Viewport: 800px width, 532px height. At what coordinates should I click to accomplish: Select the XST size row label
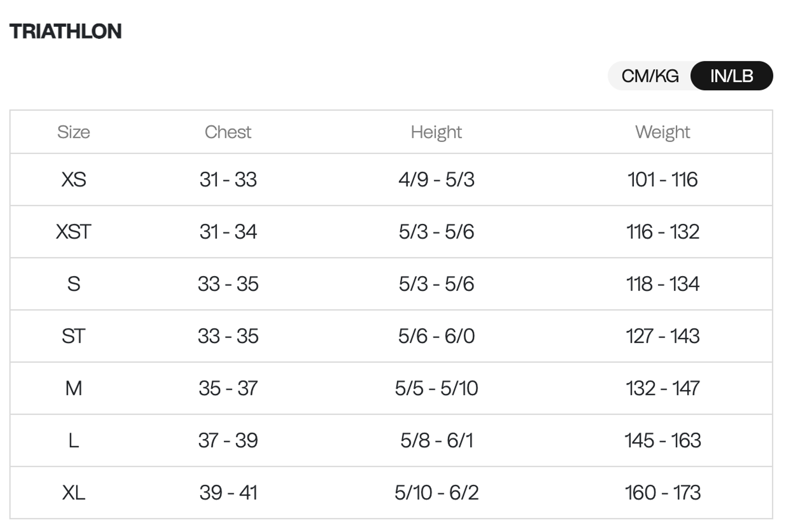pyautogui.click(x=73, y=232)
